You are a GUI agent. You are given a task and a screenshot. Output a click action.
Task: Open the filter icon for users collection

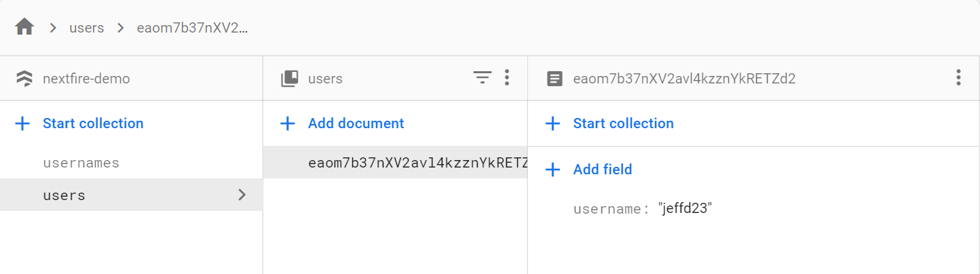coord(482,78)
